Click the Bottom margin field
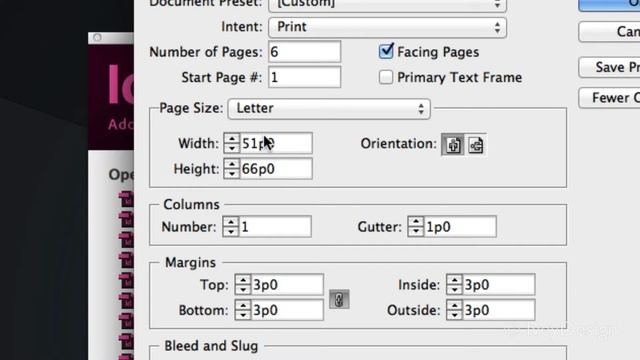This screenshot has width=640, height=360. pos(287,310)
